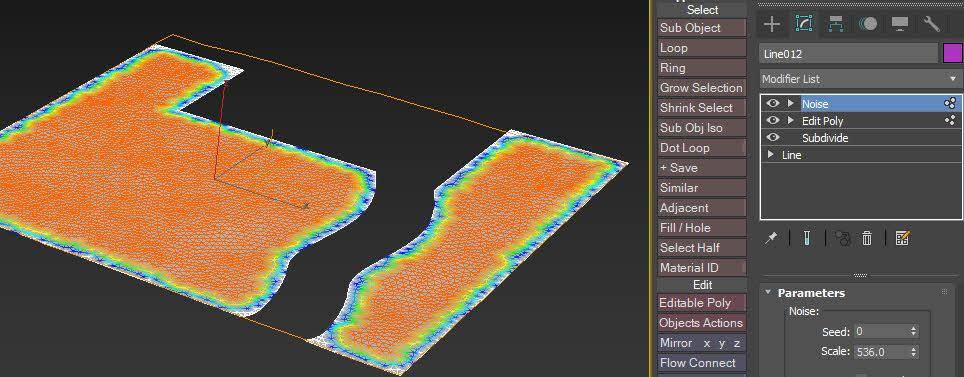Click the Seed value field
This screenshot has width=964, height=377.
pos(881,331)
